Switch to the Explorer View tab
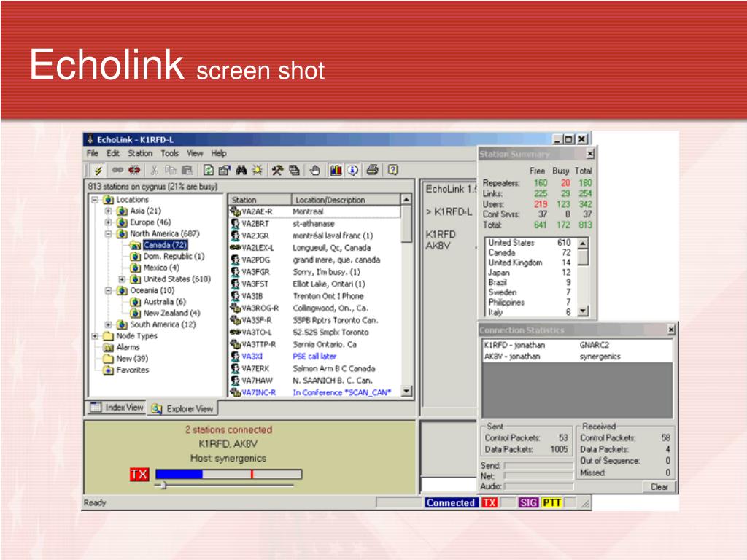 pos(182,408)
